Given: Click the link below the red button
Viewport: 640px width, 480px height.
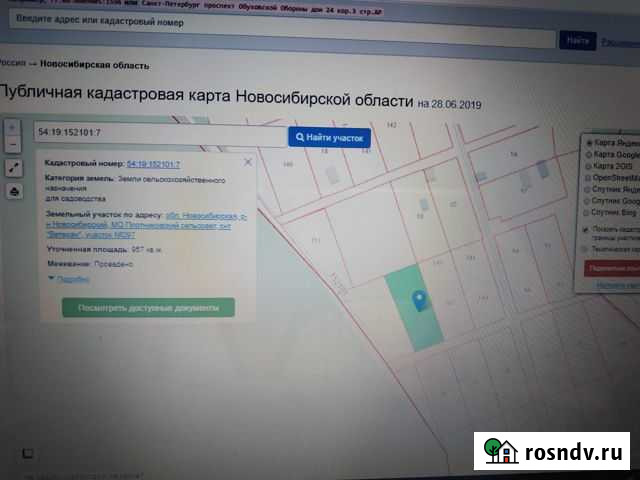Looking at the screenshot, I should tap(618, 285).
